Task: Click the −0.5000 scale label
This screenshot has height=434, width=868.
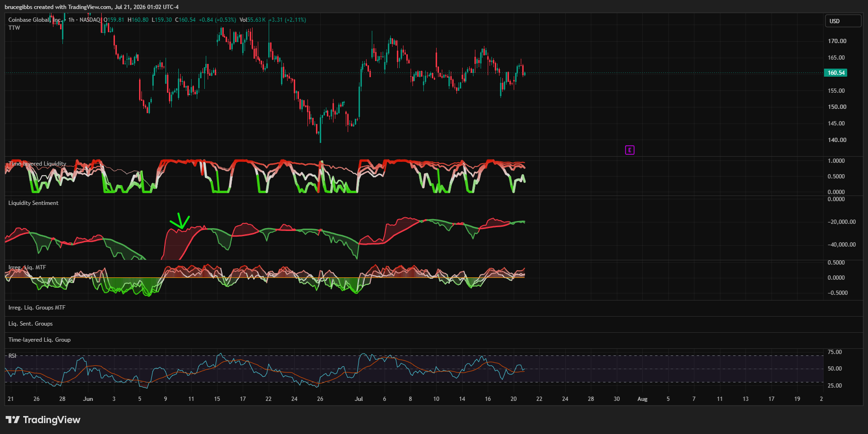Action: click(x=838, y=293)
